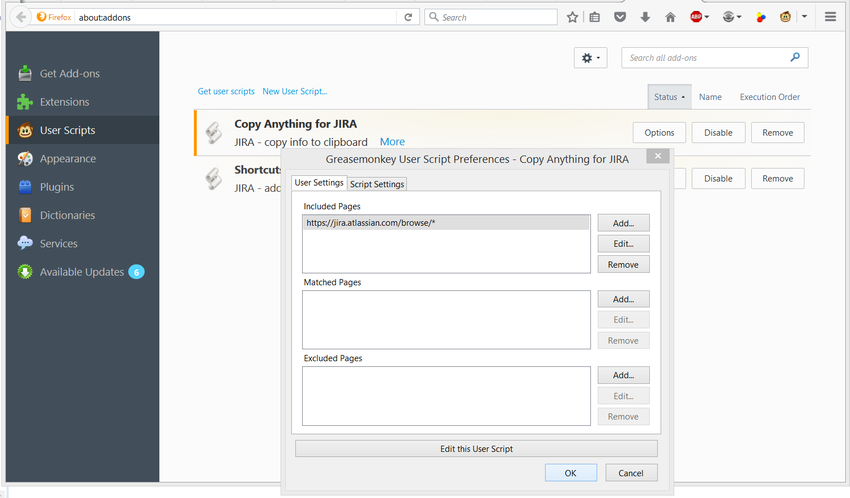
Task: Sort scripts by Execution Order
Action: coord(770,97)
